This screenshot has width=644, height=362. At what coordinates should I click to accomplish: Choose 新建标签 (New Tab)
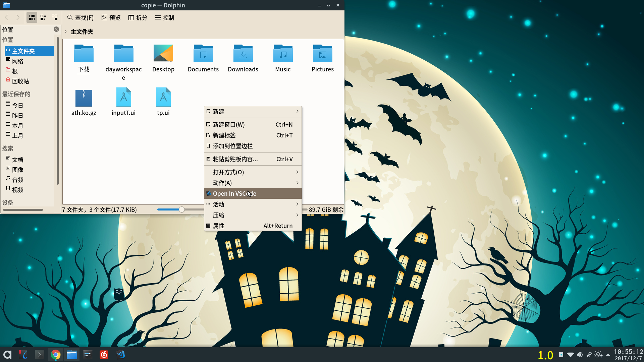tap(253, 135)
